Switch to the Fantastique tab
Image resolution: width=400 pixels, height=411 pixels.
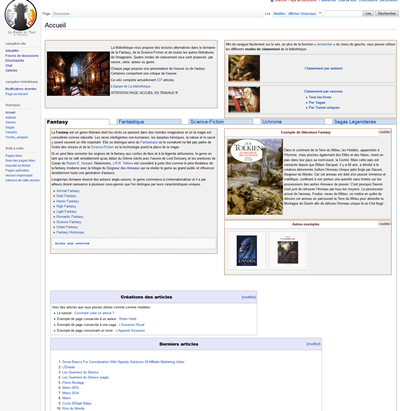point(149,122)
